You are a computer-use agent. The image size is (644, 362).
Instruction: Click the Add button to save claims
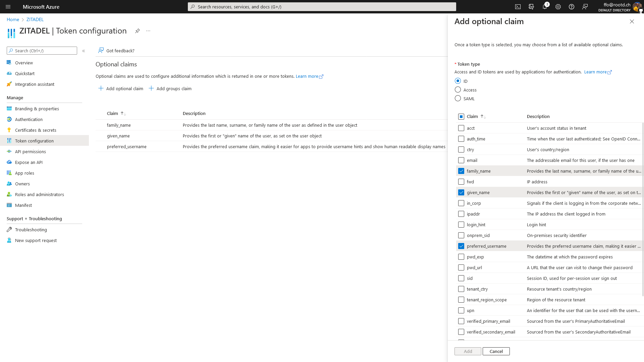click(468, 351)
